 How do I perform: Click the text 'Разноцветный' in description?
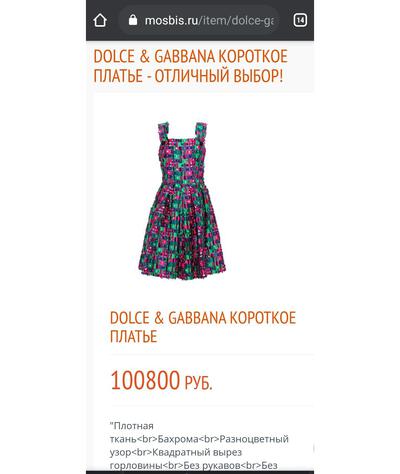[x=254, y=439]
